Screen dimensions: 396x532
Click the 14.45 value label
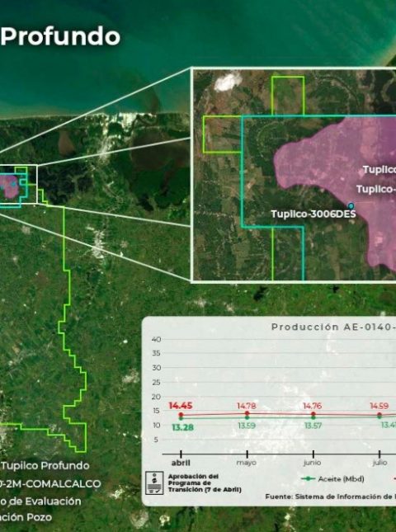point(181,406)
